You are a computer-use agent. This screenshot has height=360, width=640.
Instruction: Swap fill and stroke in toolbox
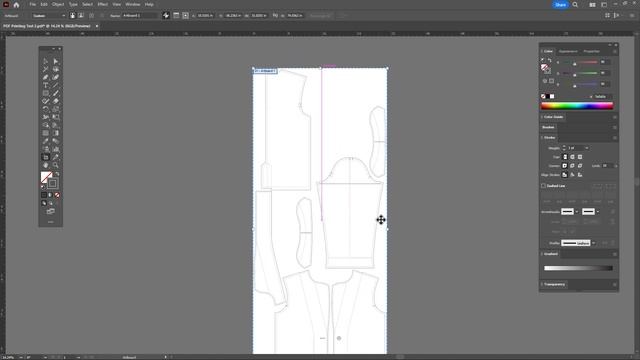pyautogui.click(x=58, y=174)
